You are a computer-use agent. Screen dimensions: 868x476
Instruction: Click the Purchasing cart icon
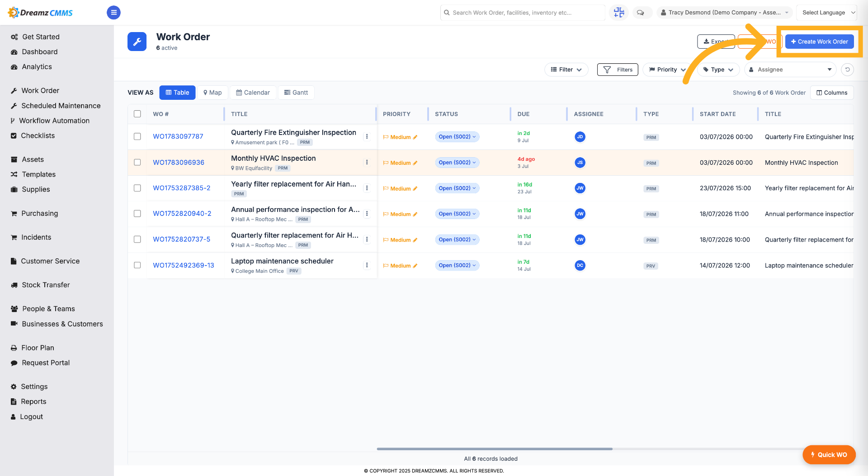(x=14, y=214)
